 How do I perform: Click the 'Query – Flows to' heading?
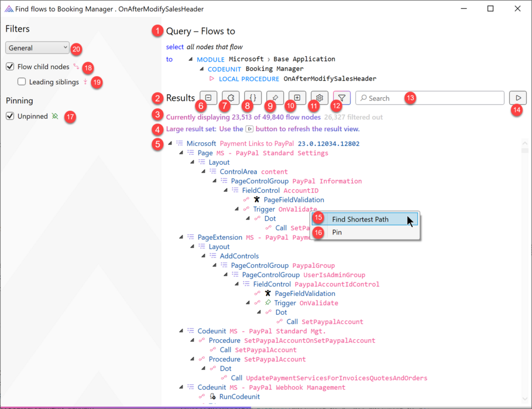[x=201, y=31]
